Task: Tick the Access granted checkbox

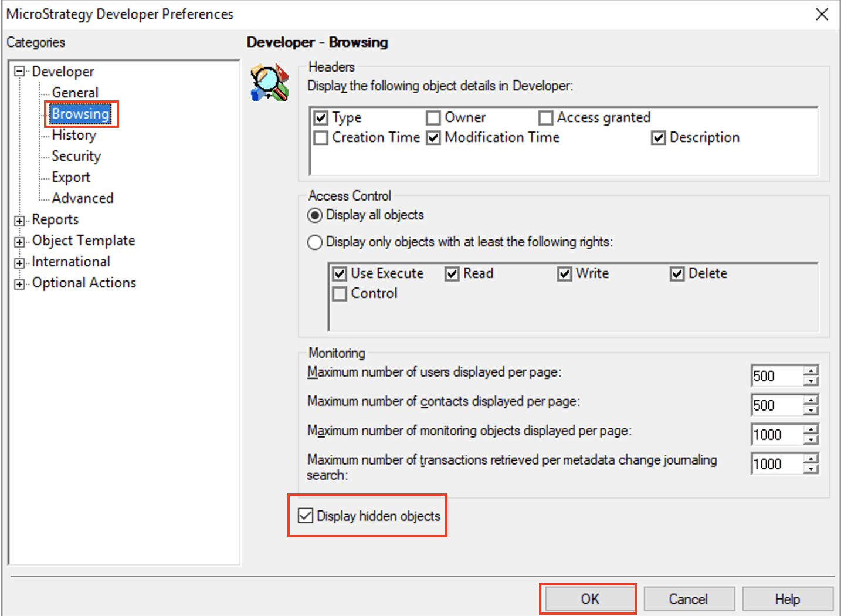Action: [x=545, y=118]
